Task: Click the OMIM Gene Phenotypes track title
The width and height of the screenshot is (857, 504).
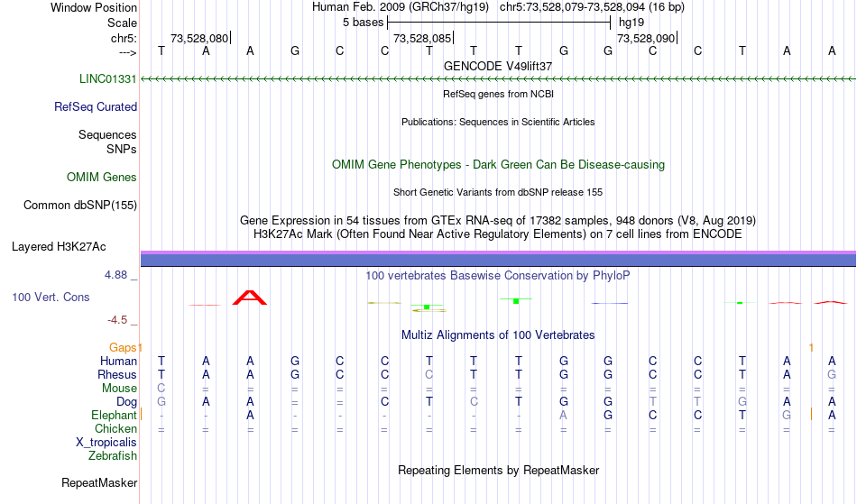Action: pyautogui.click(x=498, y=164)
